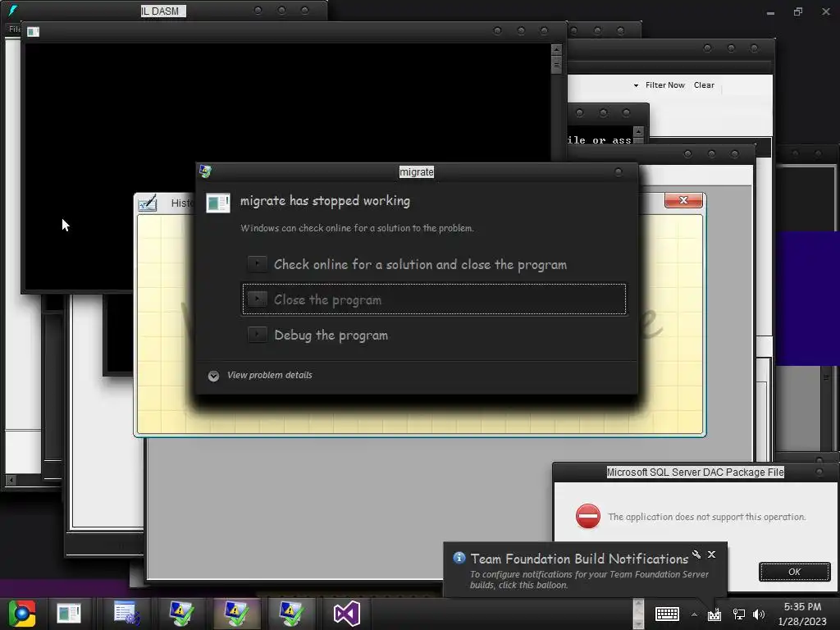Dismiss the Team Foundation notification balloon
This screenshot has width=840, height=630.
tap(711, 555)
